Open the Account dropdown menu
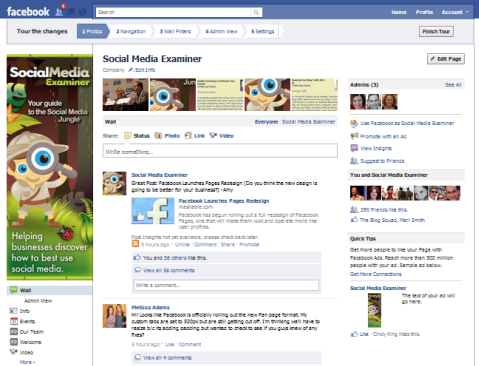 [455, 12]
